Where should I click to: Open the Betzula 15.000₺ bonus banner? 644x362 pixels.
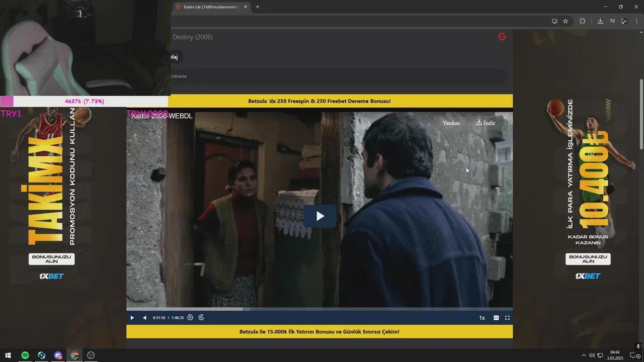tap(319, 332)
